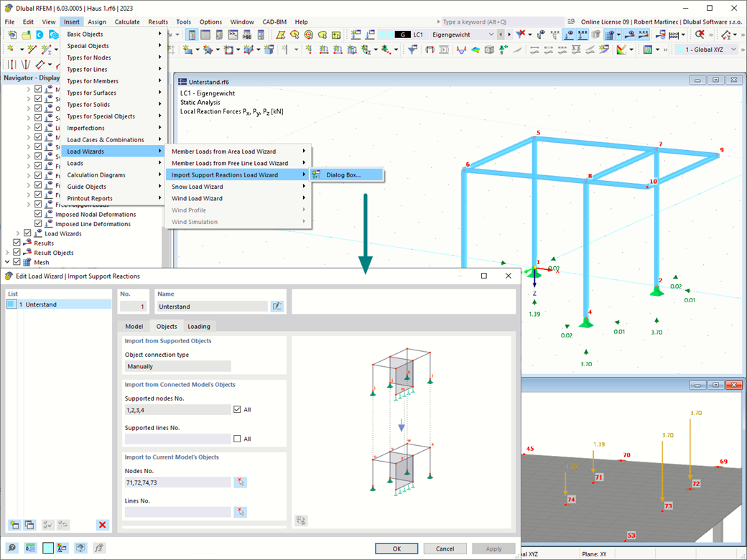Toggle Results checkbox in navigator

coord(17,243)
